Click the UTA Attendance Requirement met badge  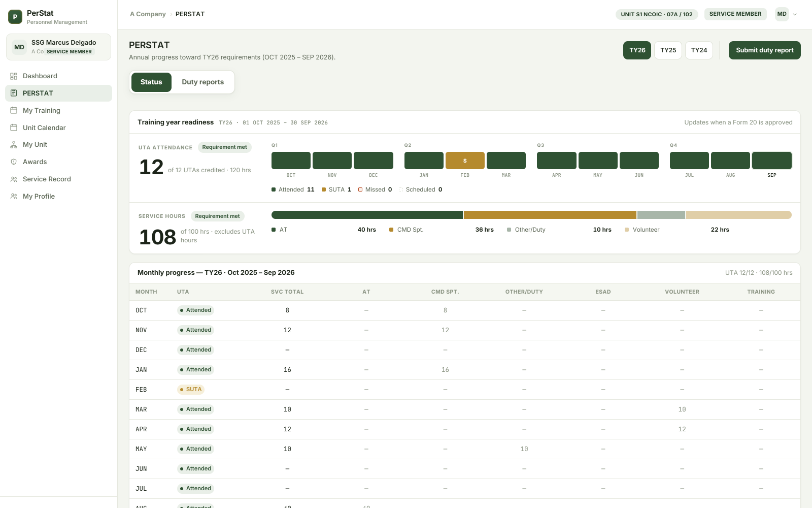click(224, 147)
